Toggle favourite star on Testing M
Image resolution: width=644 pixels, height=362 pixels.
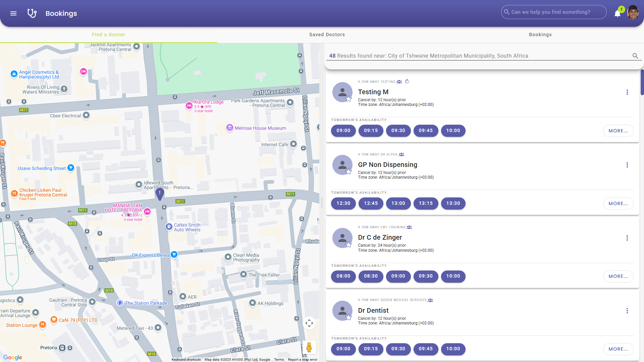(x=349, y=99)
